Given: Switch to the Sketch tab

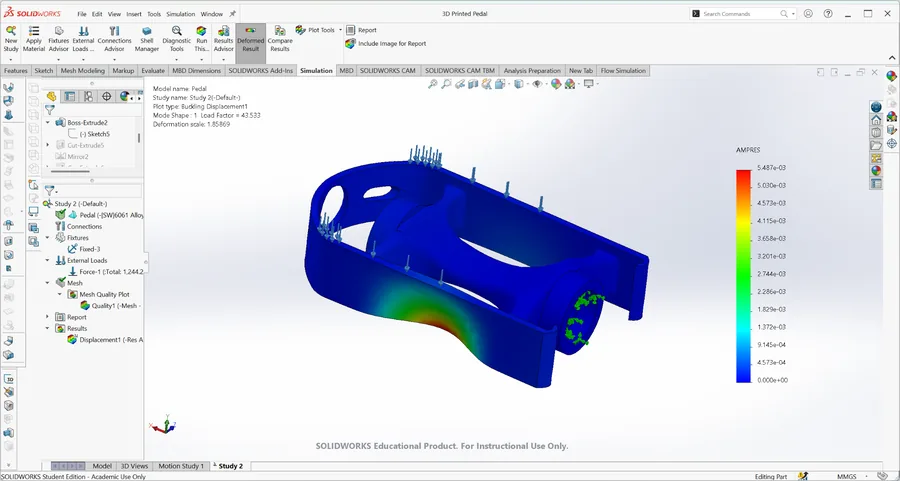Looking at the screenshot, I should click(x=44, y=71).
